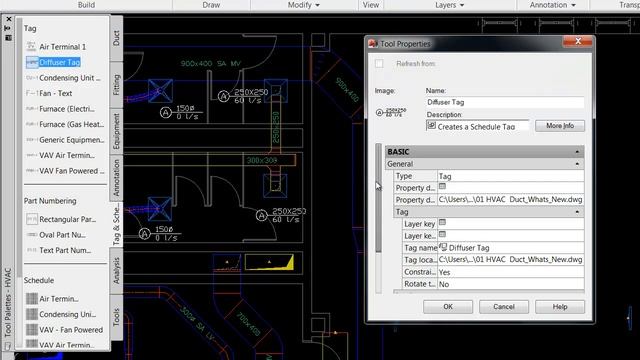Select the Air Terminal 1 tag tool icon

pos(31,47)
